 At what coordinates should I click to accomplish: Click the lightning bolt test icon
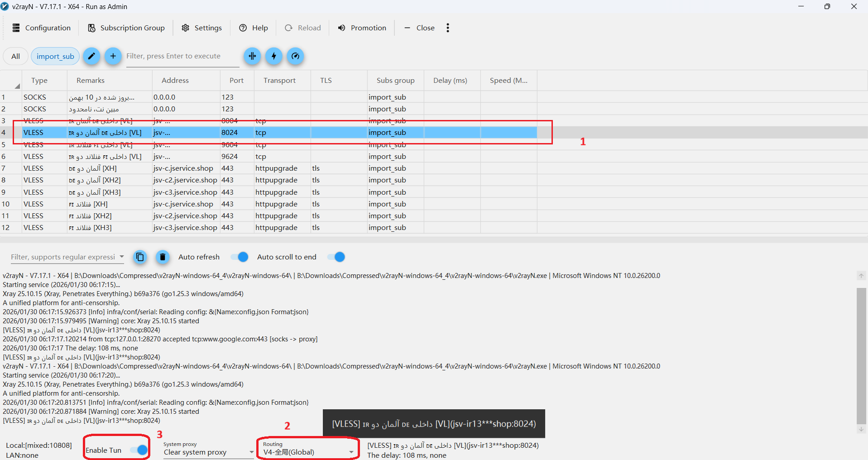click(274, 56)
